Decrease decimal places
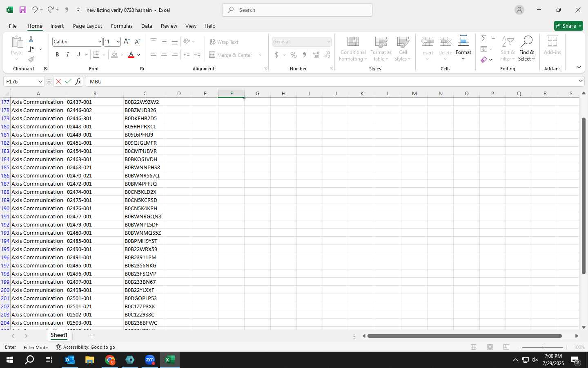Image resolution: width=588 pixels, height=368 pixels. point(327,55)
